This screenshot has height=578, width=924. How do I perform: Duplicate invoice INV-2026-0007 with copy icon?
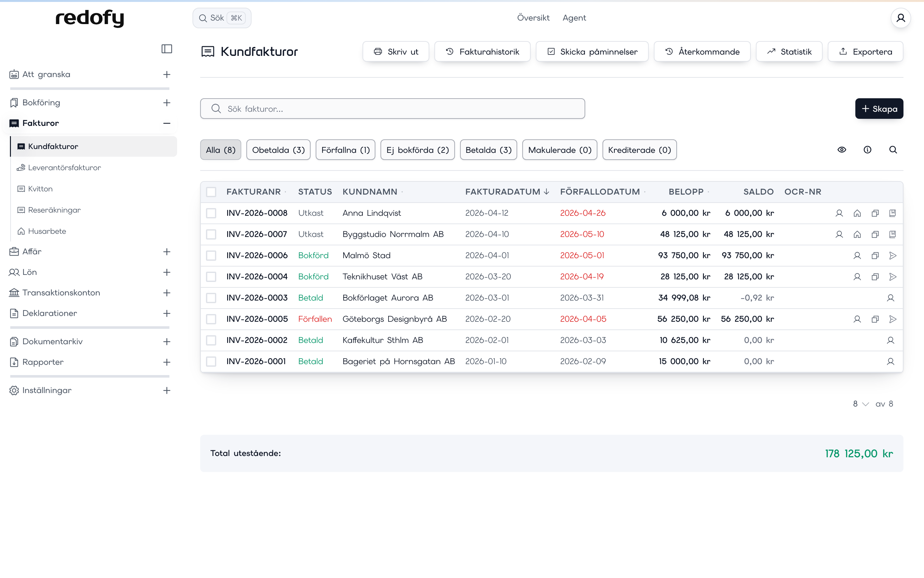[875, 234]
